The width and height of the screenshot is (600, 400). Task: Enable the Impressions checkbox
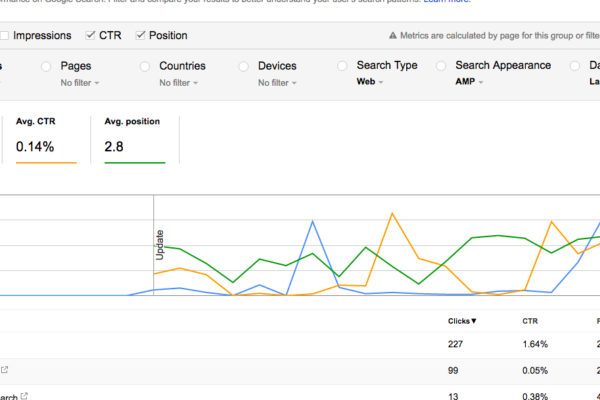pyautogui.click(x=4, y=36)
